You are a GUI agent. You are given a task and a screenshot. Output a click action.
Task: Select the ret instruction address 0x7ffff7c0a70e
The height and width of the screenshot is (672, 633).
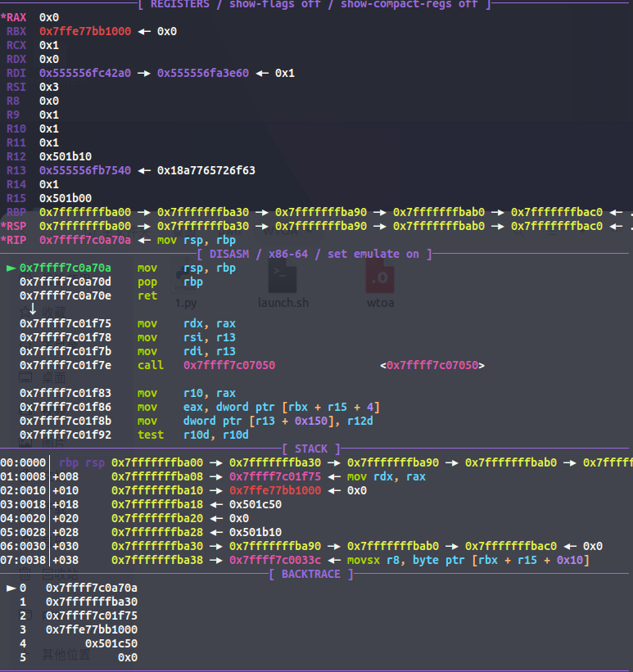point(66,296)
